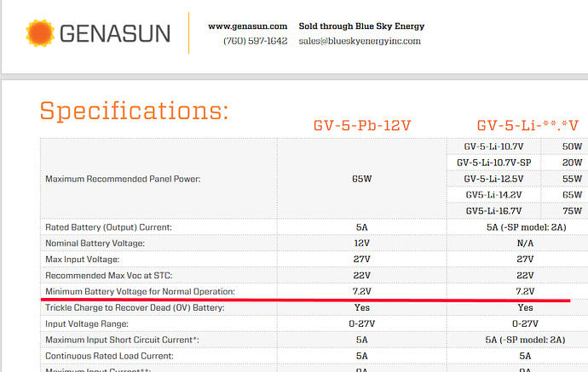Viewport: 588px width, 372px height.
Task: Click the GV-5-Li-**.*V column header
Action: click(527, 125)
